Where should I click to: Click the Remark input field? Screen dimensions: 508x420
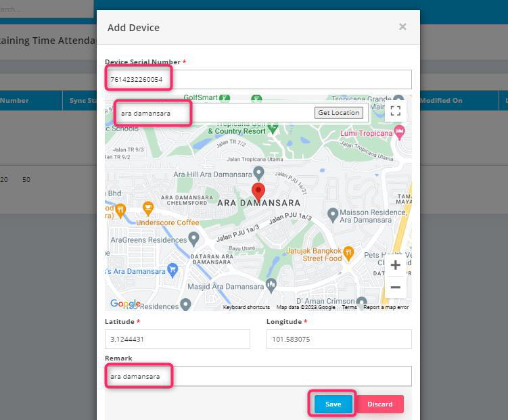(x=258, y=376)
